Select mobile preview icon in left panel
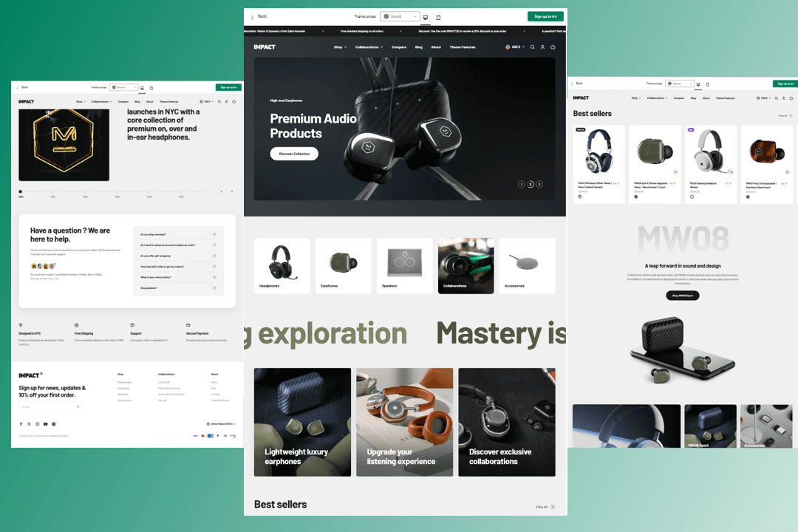Viewport: 798px width, 532px height. pos(151,88)
